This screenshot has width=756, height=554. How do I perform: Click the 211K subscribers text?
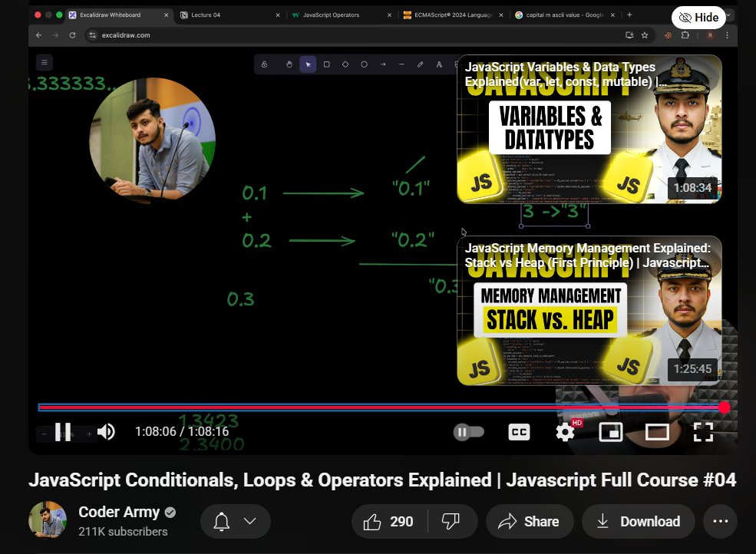click(123, 531)
